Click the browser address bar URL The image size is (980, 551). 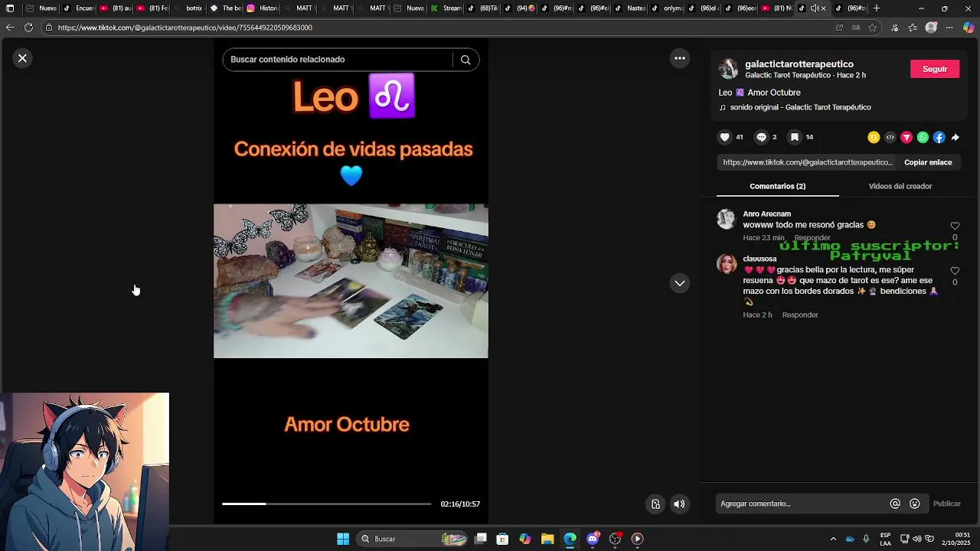click(x=185, y=28)
